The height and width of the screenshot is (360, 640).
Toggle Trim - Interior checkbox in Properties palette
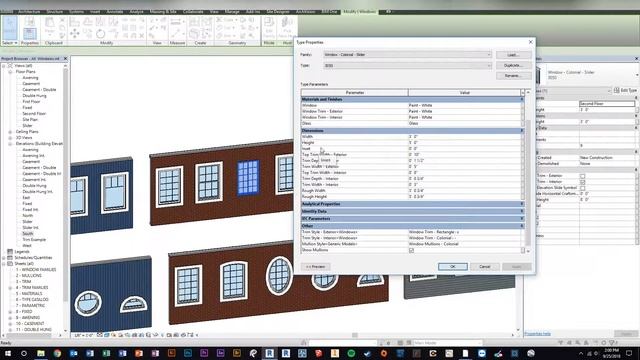click(582, 182)
